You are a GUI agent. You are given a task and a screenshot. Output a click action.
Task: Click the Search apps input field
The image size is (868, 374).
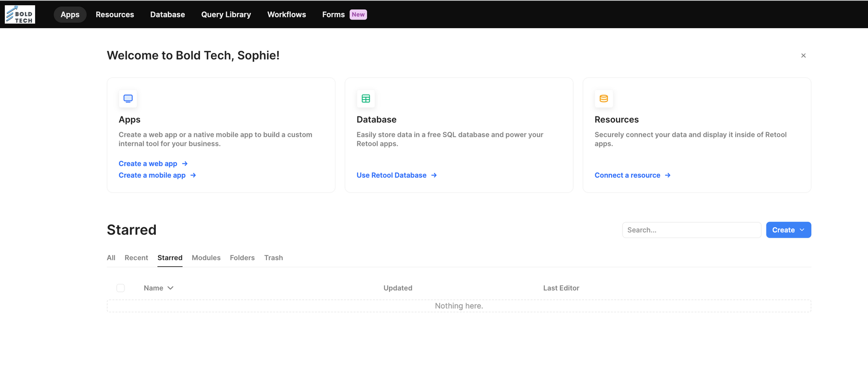tap(691, 230)
